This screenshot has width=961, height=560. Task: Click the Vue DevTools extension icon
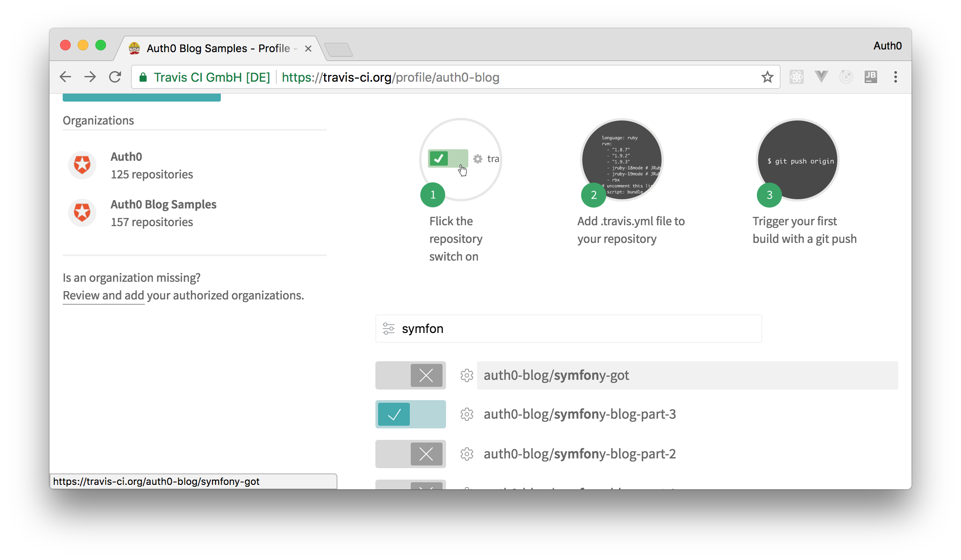(821, 77)
